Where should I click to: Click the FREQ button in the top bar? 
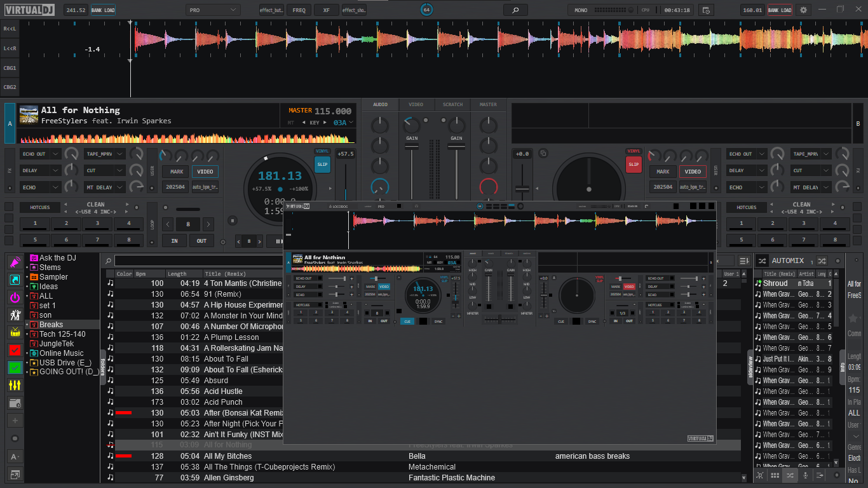pos(299,10)
